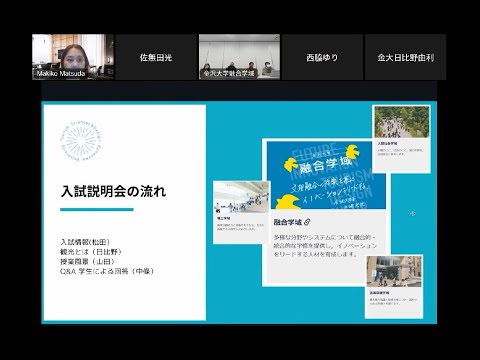Click the Makiko Matsuda name label

coord(61,73)
